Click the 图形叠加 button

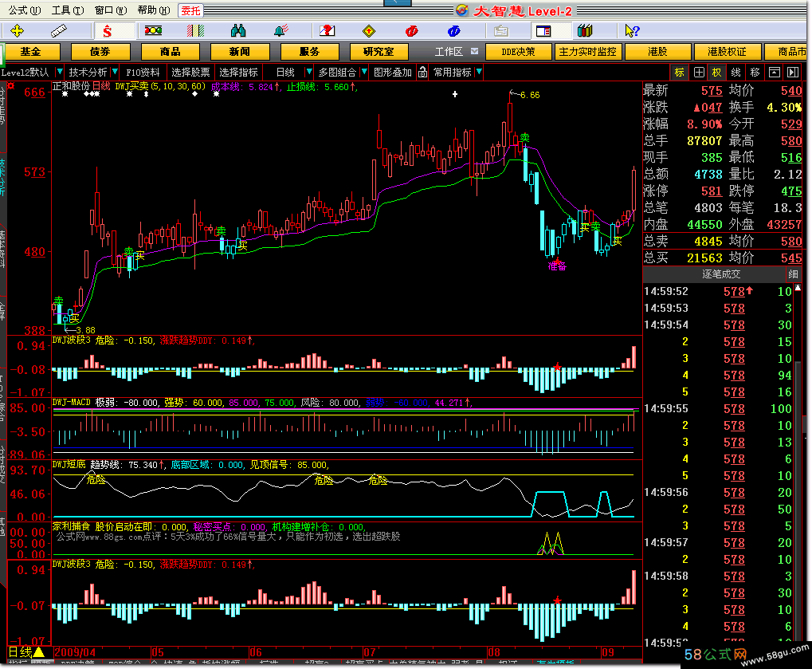pyautogui.click(x=393, y=73)
